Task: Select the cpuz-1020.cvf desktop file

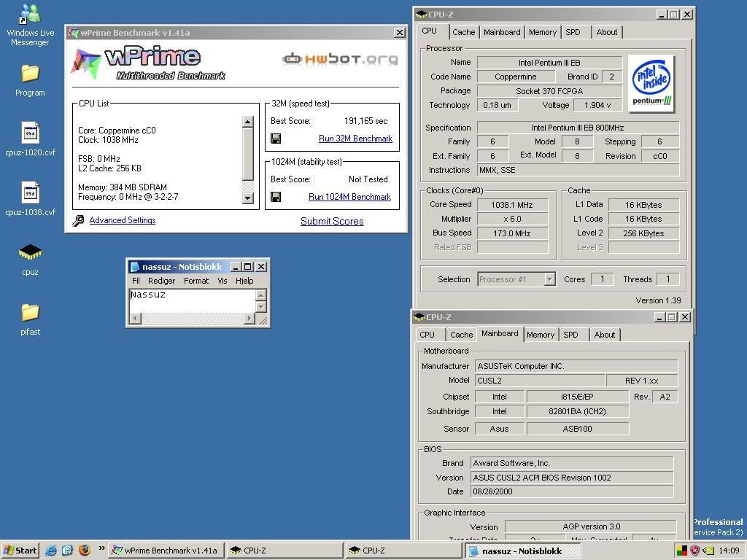Action: [x=30, y=139]
